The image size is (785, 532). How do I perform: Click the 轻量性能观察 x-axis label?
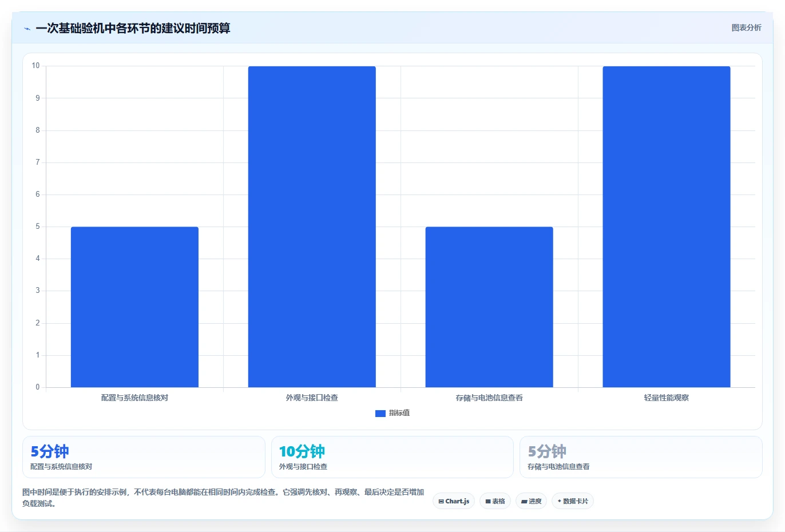point(667,398)
